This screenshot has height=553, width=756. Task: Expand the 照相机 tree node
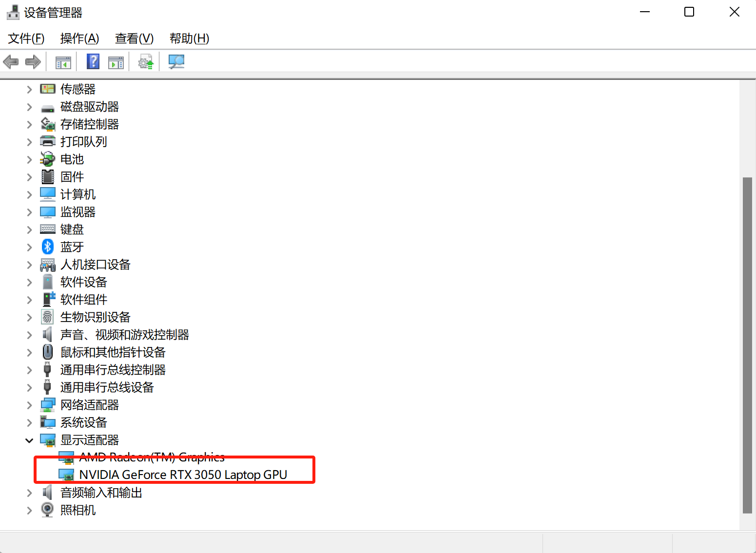coord(29,510)
